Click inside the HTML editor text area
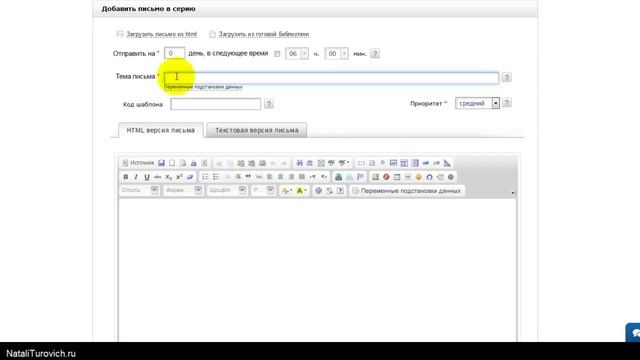 tap(317, 269)
